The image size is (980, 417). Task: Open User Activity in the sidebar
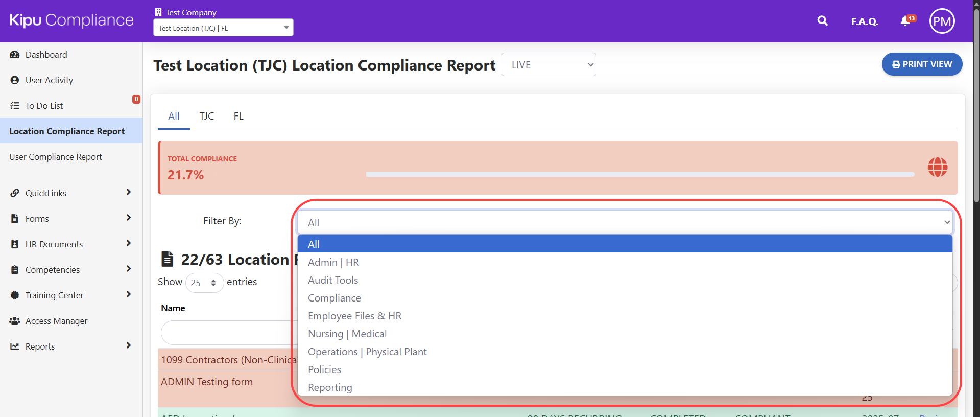coord(49,80)
